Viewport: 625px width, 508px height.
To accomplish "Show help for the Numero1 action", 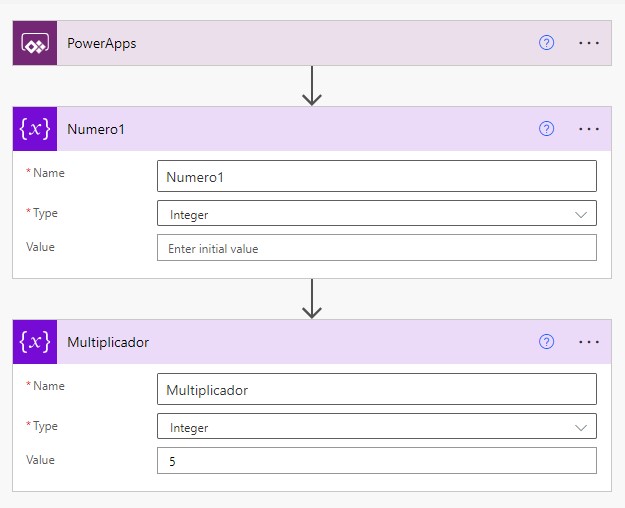I will pos(546,129).
